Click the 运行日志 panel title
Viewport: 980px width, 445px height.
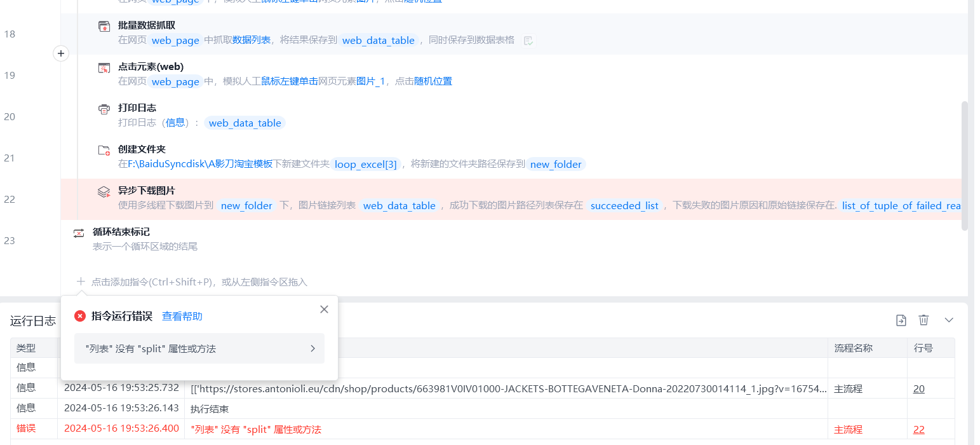[33, 321]
